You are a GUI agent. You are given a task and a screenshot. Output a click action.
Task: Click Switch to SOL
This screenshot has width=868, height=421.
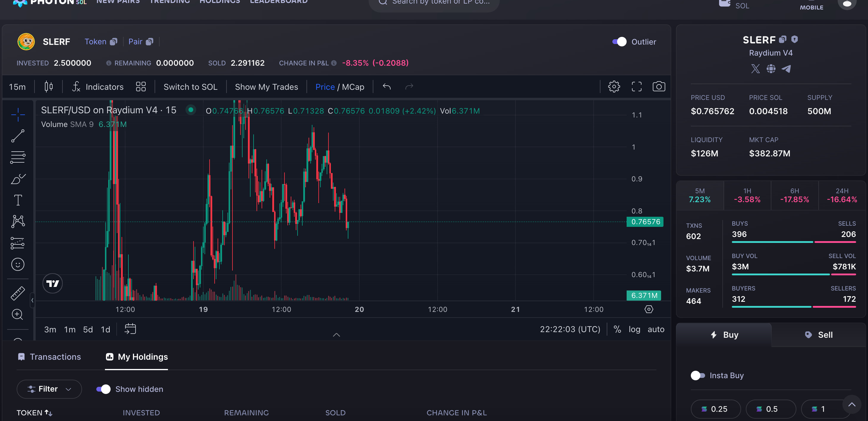click(x=190, y=87)
